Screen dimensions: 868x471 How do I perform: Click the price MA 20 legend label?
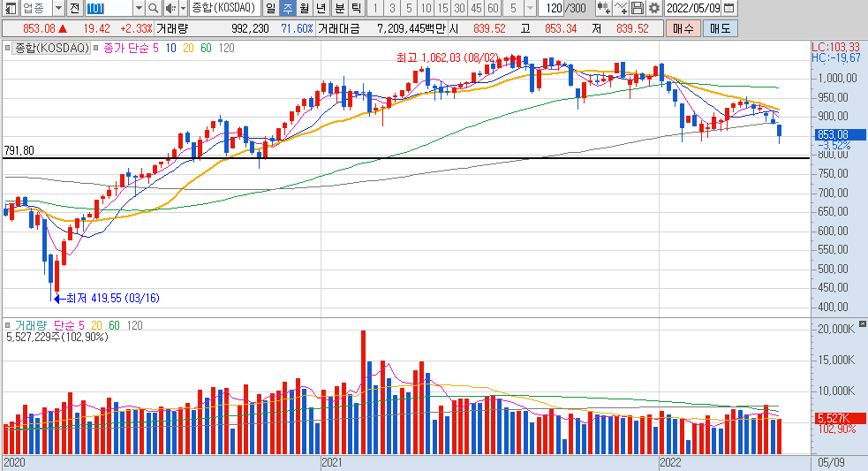click(x=188, y=49)
